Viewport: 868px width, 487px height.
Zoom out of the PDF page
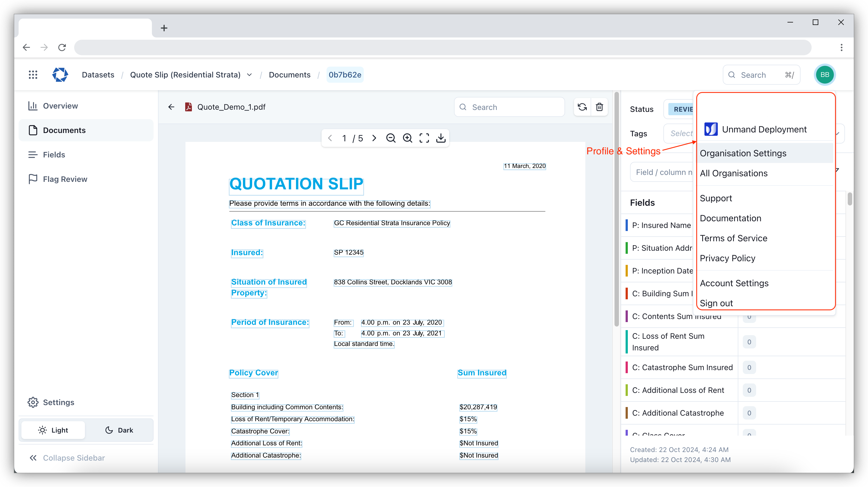tap(391, 138)
